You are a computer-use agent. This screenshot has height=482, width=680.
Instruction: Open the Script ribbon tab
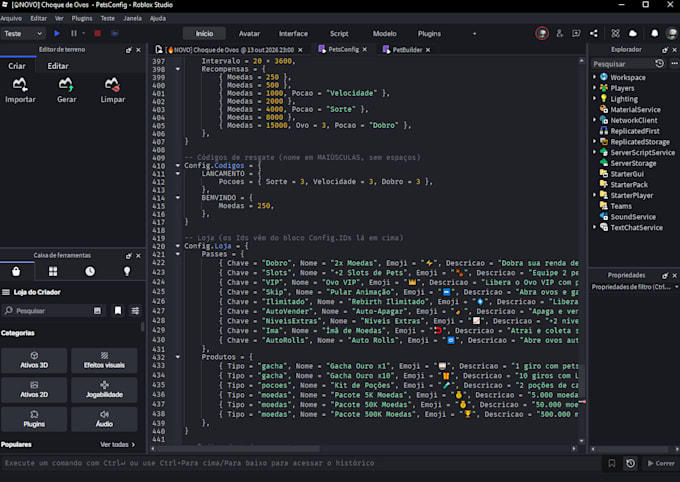[339, 33]
